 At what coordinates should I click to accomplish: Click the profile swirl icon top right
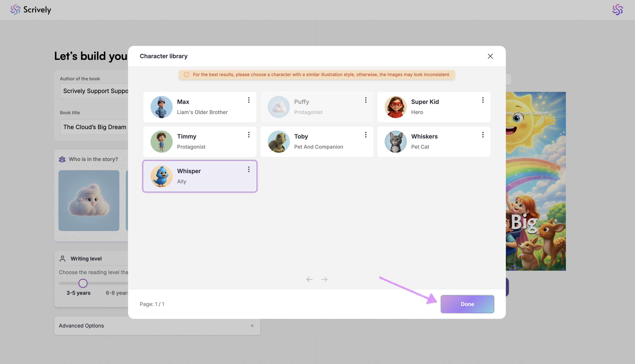617,10
